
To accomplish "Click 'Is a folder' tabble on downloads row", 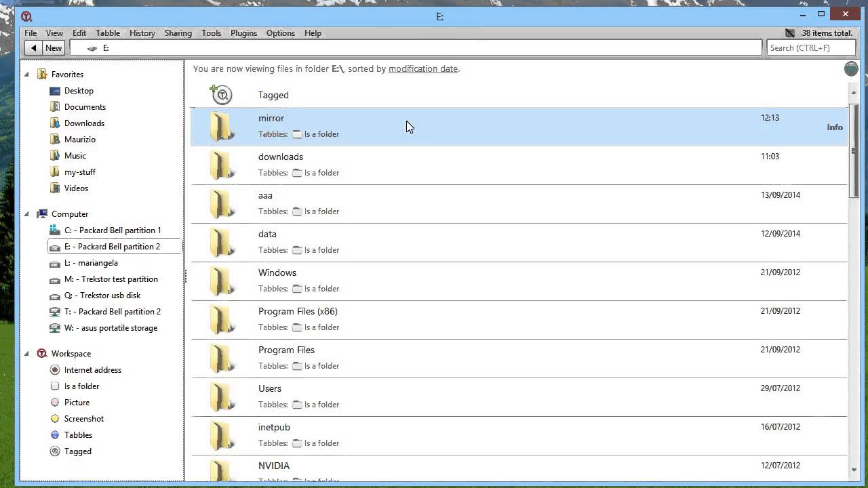I will [x=316, y=172].
